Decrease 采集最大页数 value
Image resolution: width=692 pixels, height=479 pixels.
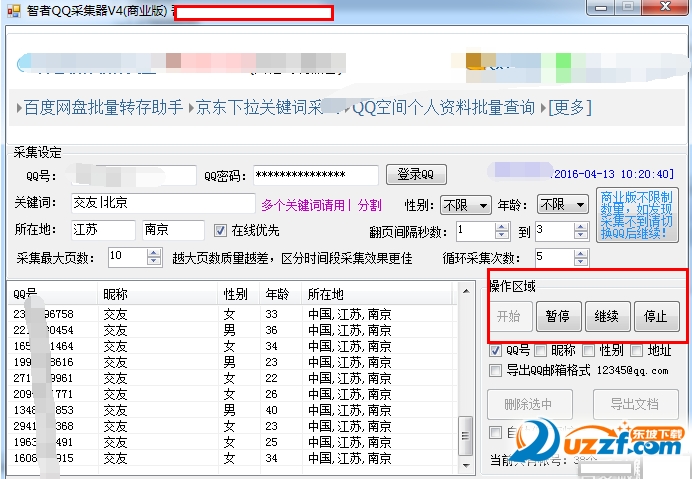[154, 261]
